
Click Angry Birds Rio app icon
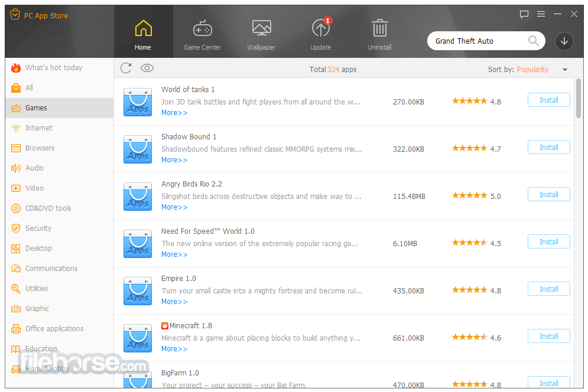click(x=138, y=197)
